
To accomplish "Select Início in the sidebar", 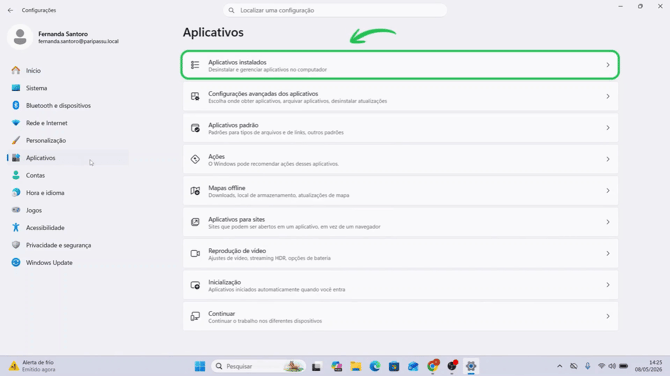I will 68,70.
